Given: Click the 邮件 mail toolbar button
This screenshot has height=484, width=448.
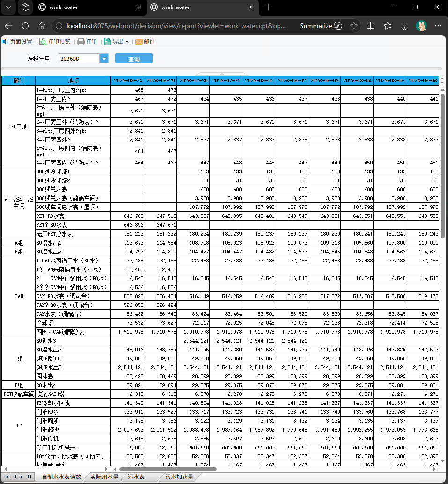Looking at the screenshot, I should (x=145, y=42).
